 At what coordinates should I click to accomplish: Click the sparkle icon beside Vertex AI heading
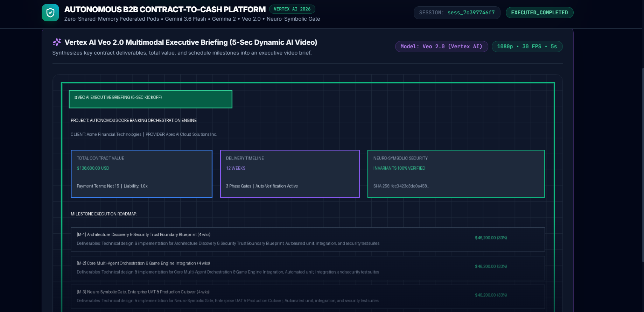[57, 42]
